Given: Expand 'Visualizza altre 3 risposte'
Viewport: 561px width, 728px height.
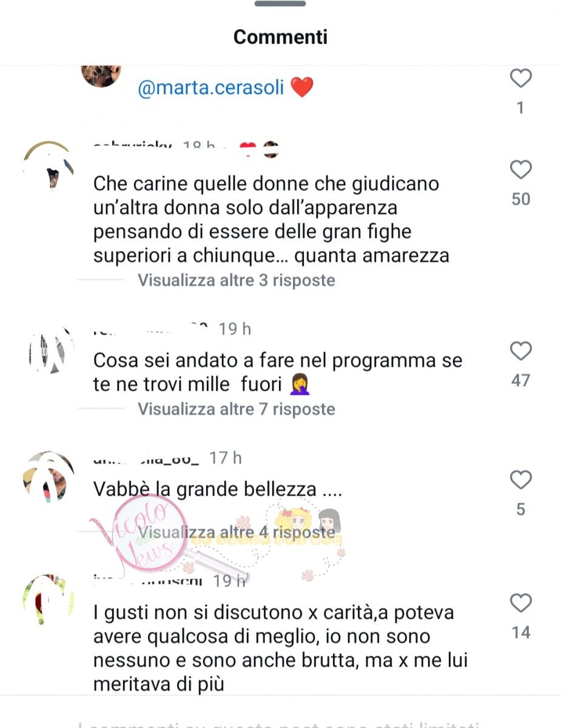Looking at the screenshot, I should click(237, 280).
